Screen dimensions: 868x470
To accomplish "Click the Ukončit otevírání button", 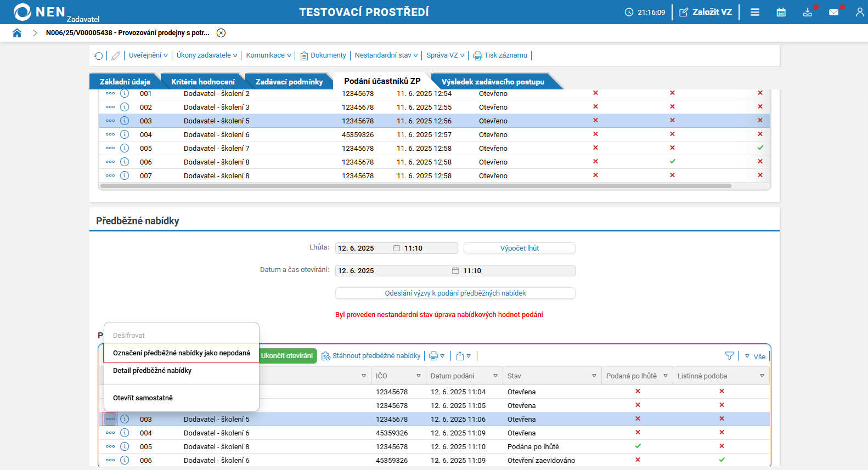I will pos(288,356).
